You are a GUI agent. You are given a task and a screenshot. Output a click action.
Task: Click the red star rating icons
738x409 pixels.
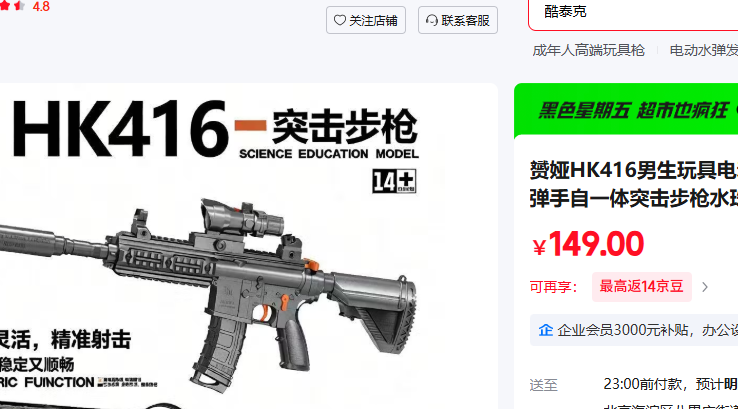click(13, 6)
